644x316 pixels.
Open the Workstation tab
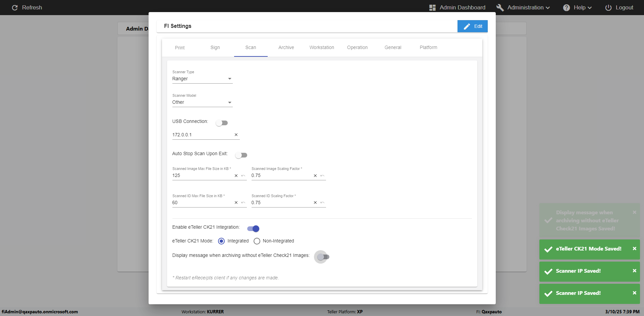322,48
